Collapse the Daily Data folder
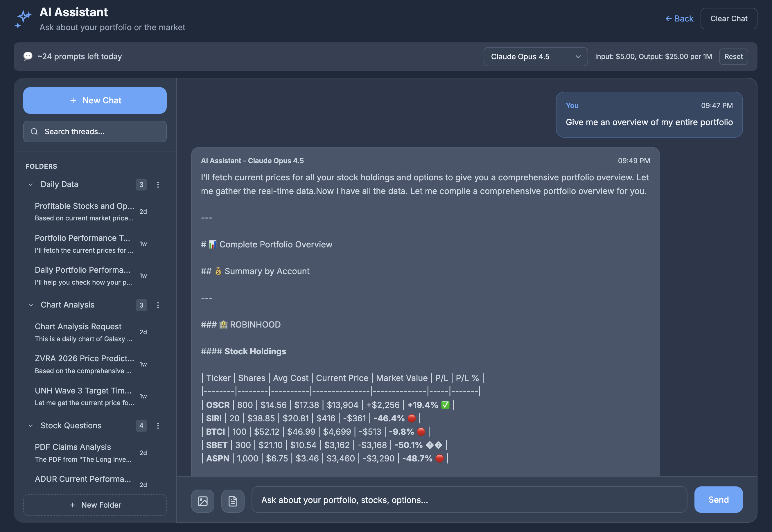 pos(31,184)
